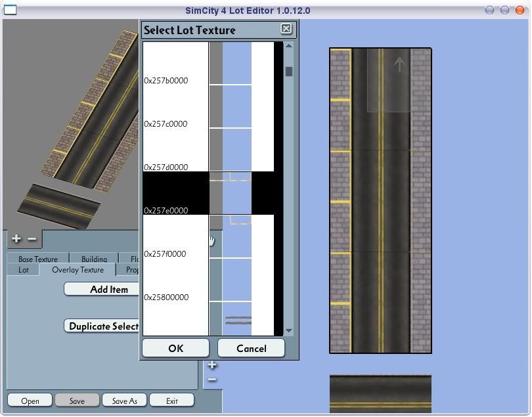Click the Save As button
The image size is (532, 417).
click(124, 401)
